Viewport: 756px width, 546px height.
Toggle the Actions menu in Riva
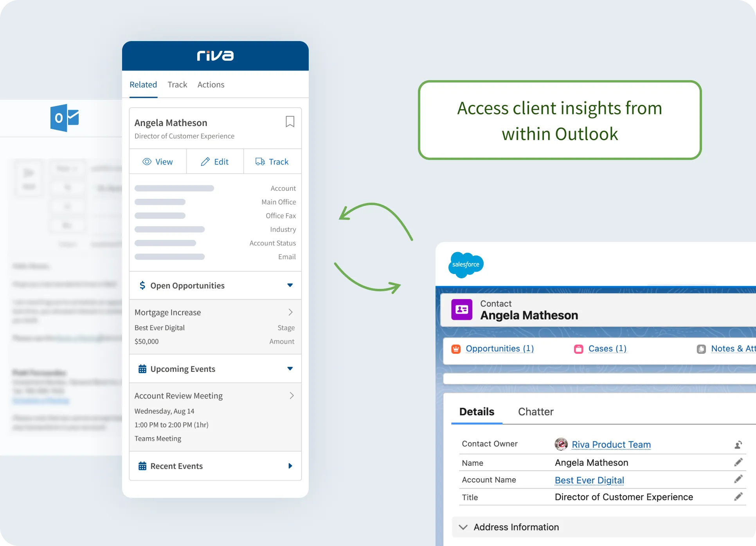(x=210, y=84)
